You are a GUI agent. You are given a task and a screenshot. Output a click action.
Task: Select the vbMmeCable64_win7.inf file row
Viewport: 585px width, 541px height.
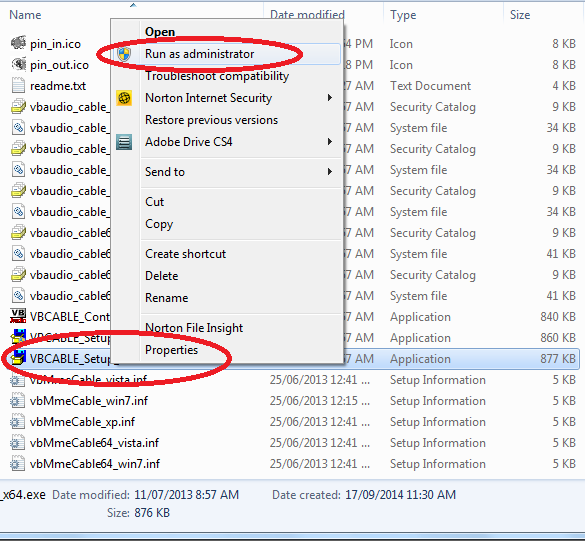click(290, 464)
